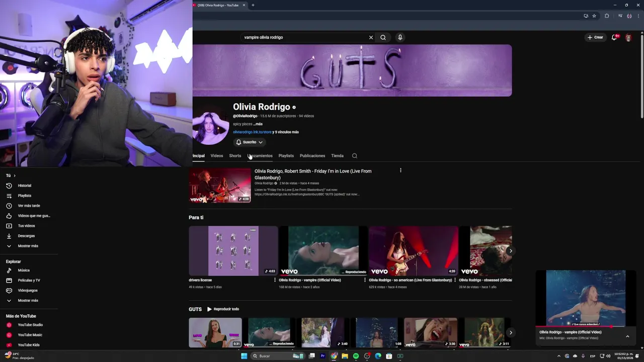Search within channel using the magnifier icon
This screenshot has height=362, width=644.
[355, 156]
